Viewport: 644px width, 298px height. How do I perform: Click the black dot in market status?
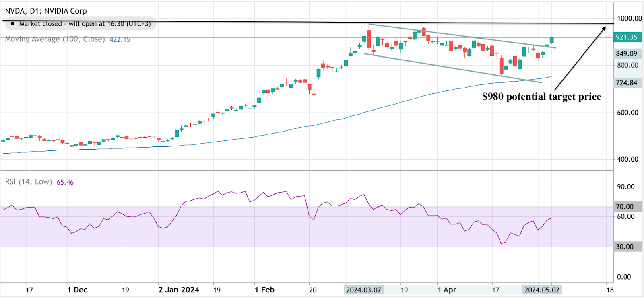pos(12,24)
